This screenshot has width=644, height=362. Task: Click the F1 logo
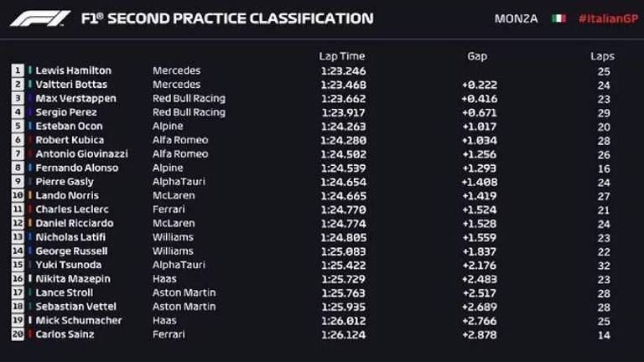tap(39, 18)
